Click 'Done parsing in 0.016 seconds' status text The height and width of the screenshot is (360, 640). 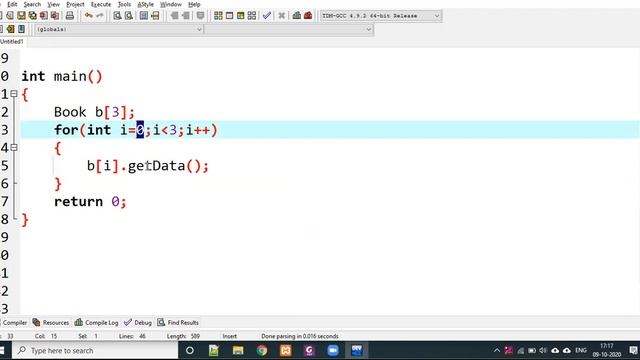tap(300, 336)
